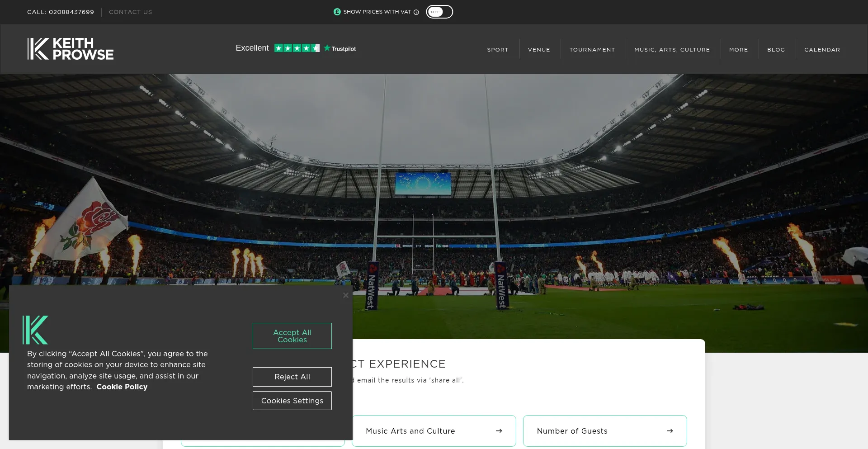Click the VAT info icon
The width and height of the screenshot is (868, 449).
pyautogui.click(x=416, y=12)
